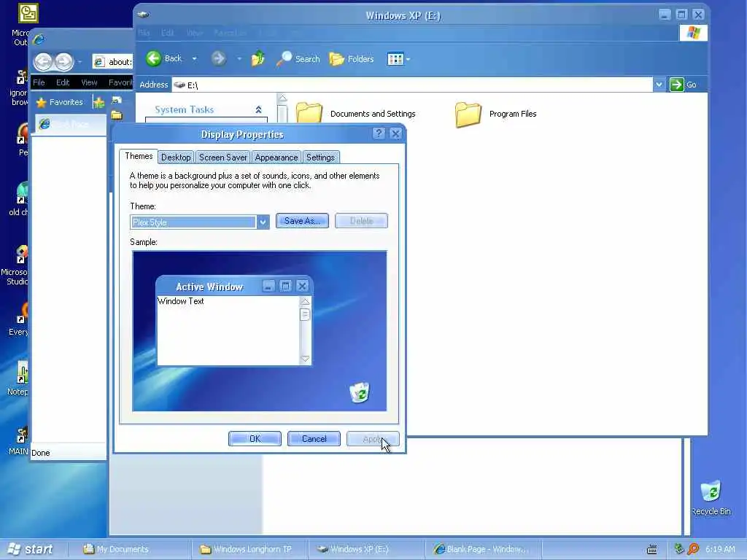The width and height of the screenshot is (747, 560).
Task: Open the Start menu
Action: 31,549
